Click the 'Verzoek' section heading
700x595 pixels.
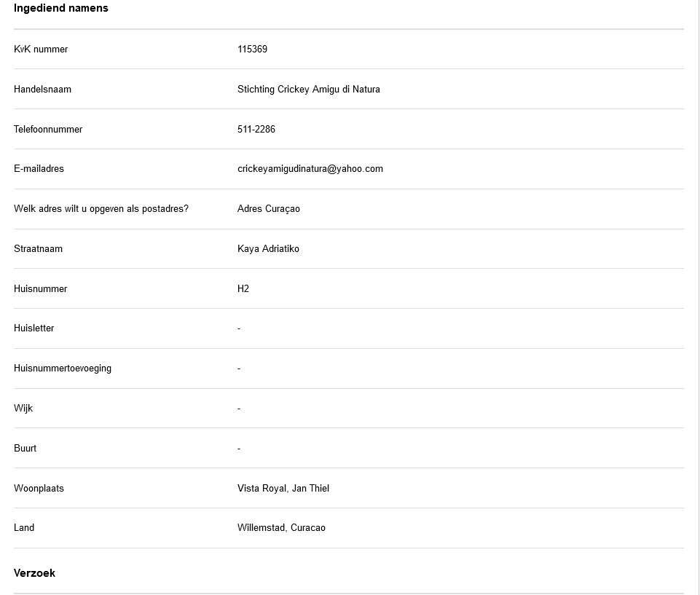34,573
